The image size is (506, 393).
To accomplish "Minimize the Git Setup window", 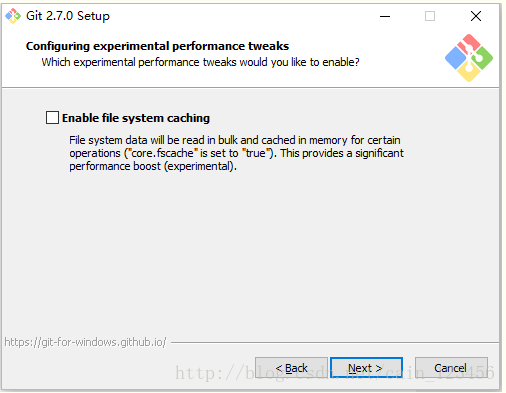I will 385,16.
